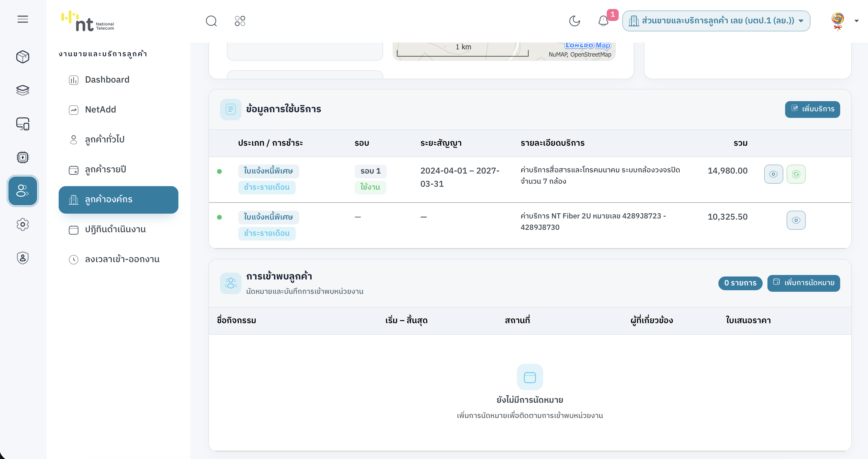Screen dimensions: 868x459
Task: Open the hamburger menu
Action: [x=22, y=19]
